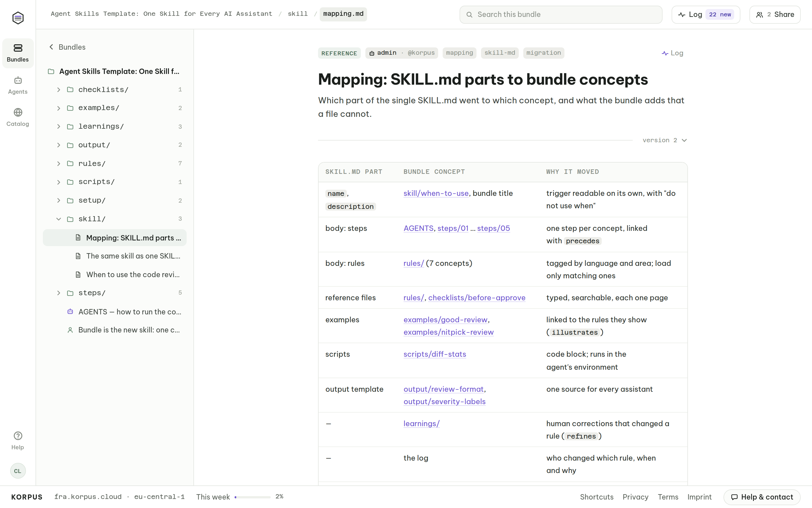Open the learnings/ link
Image resolution: width=812 pixels, height=508 pixels.
pos(422,424)
